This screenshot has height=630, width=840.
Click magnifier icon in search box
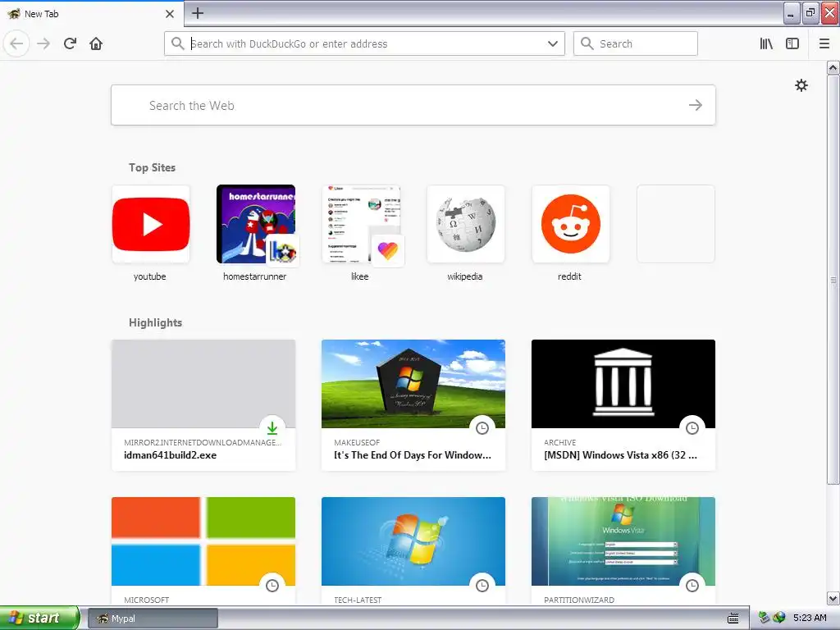[x=587, y=43]
